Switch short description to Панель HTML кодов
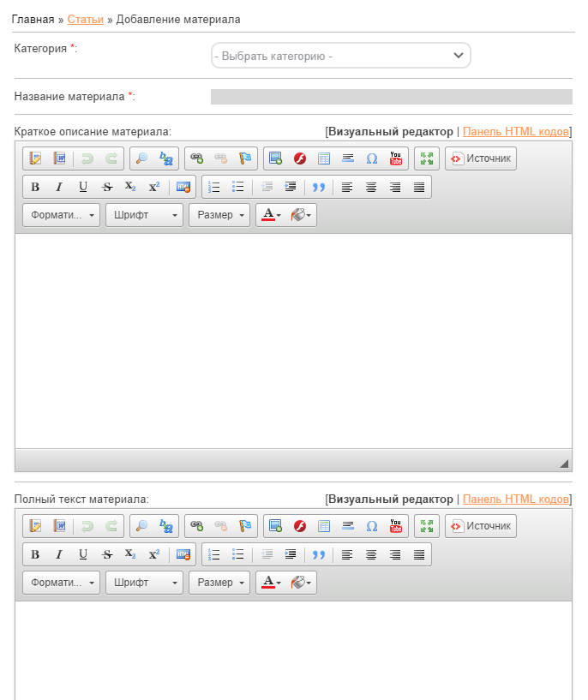 (x=515, y=131)
